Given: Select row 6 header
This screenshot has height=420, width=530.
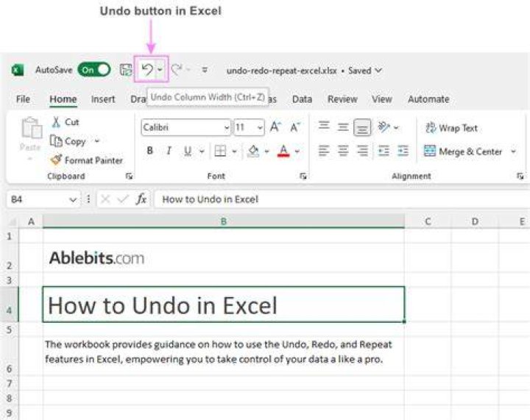Looking at the screenshot, I should 9,356.
